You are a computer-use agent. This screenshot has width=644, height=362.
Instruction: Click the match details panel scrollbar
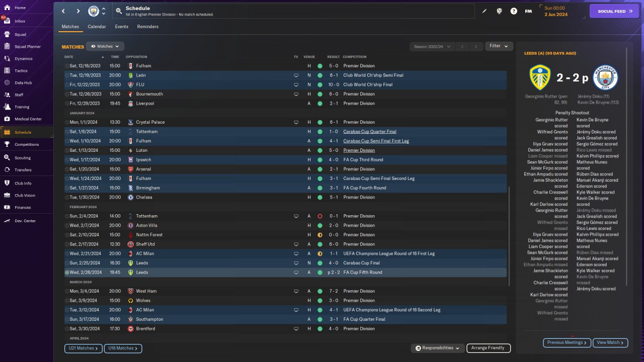pyautogui.click(x=626, y=166)
